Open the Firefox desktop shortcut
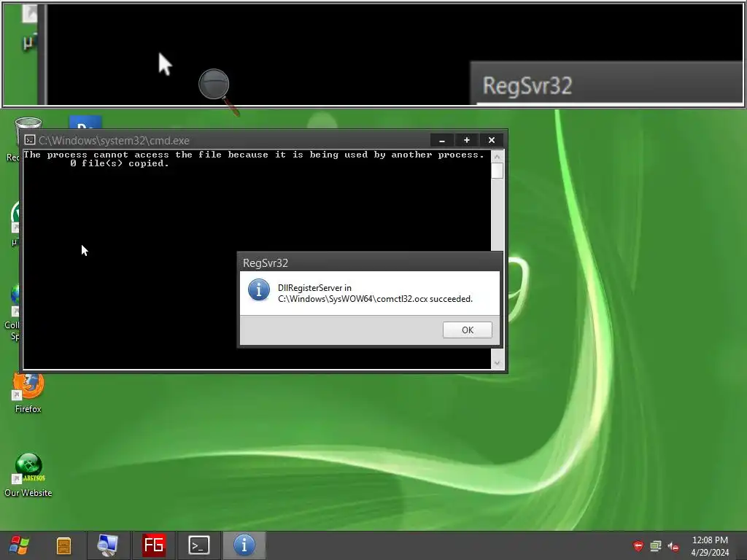Image resolution: width=747 pixels, height=560 pixels. coord(28,393)
